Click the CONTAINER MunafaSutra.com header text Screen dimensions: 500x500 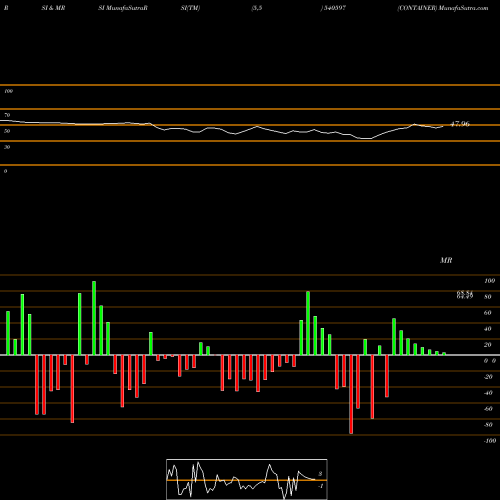tap(443, 8)
